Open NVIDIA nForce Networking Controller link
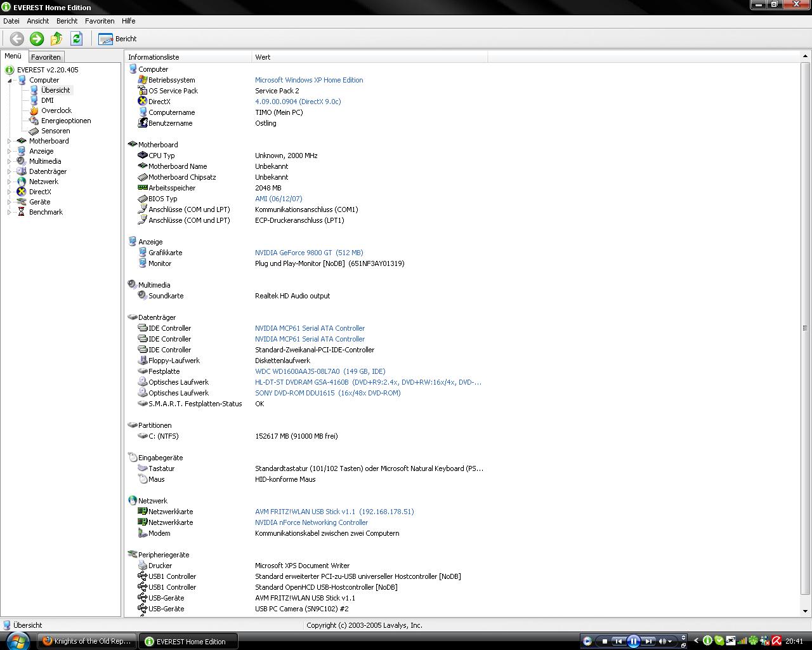The image size is (812, 650). pos(311,522)
